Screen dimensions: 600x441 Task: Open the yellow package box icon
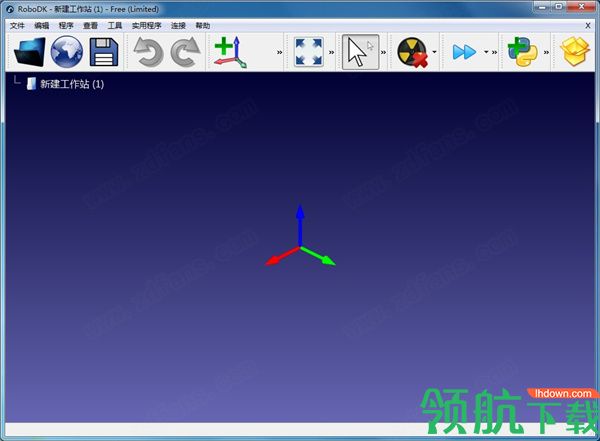[575, 52]
